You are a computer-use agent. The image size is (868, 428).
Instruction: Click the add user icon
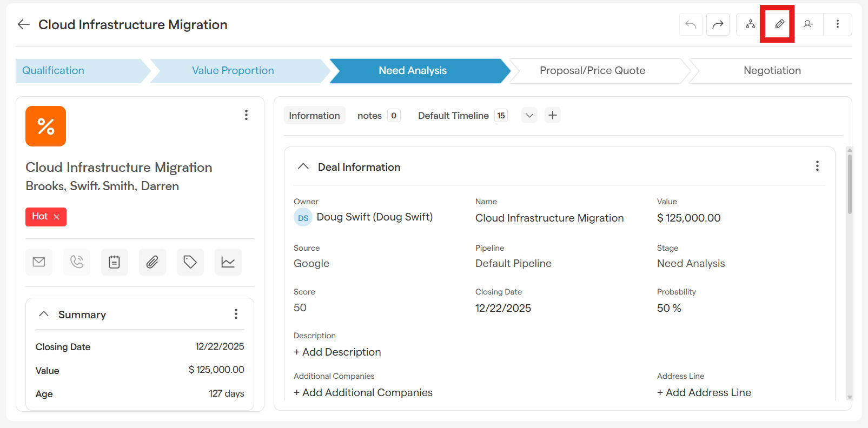(809, 24)
